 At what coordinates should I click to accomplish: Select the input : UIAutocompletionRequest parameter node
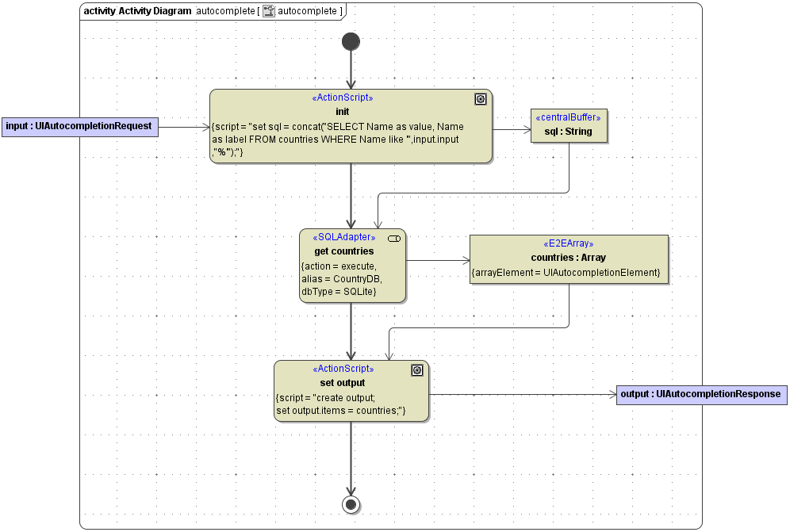click(79, 126)
